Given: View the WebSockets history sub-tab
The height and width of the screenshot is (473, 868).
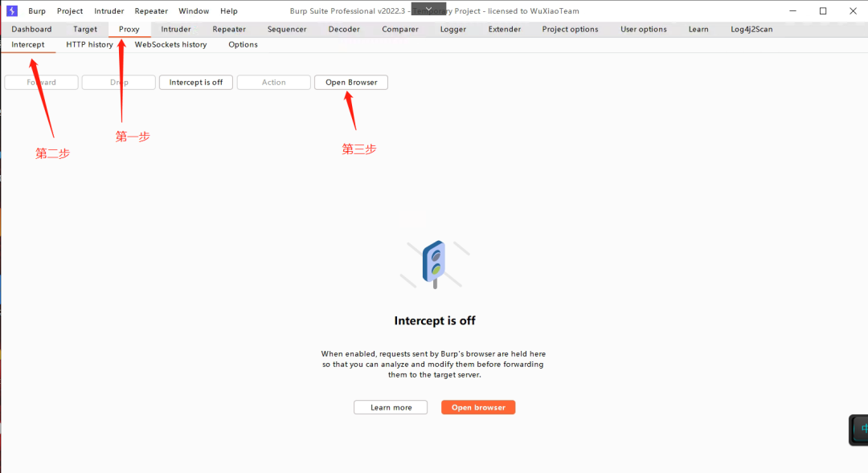Looking at the screenshot, I should pyautogui.click(x=170, y=45).
